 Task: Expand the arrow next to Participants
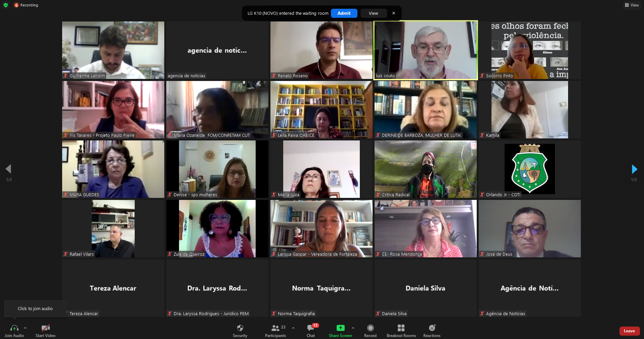[x=293, y=328]
